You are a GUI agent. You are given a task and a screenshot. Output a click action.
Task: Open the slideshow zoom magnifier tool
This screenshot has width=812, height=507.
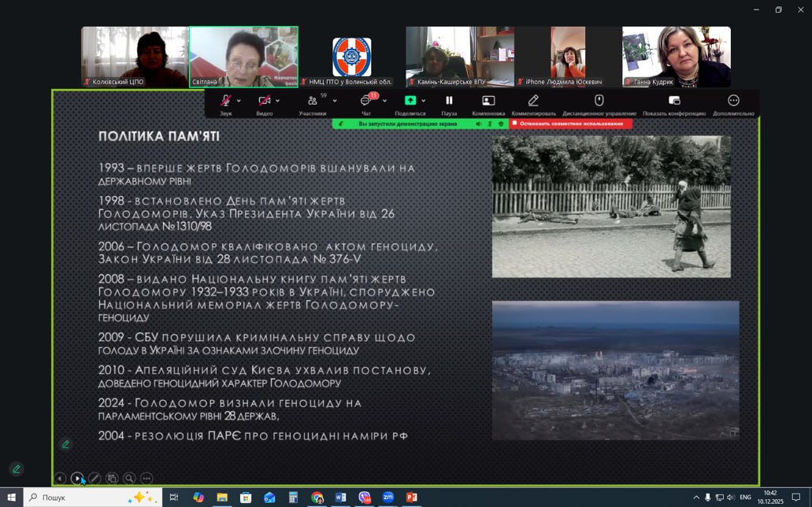click(129, 478)
